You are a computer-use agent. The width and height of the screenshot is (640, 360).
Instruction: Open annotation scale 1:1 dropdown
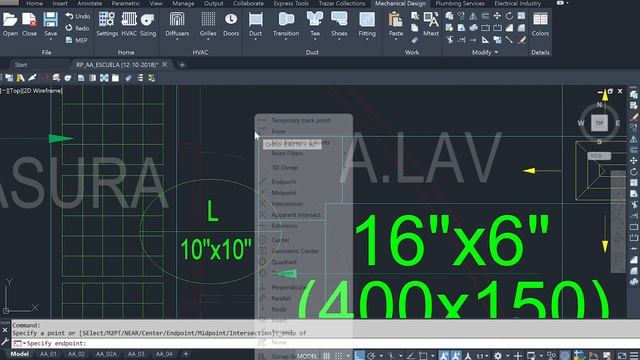click(482, 356)
